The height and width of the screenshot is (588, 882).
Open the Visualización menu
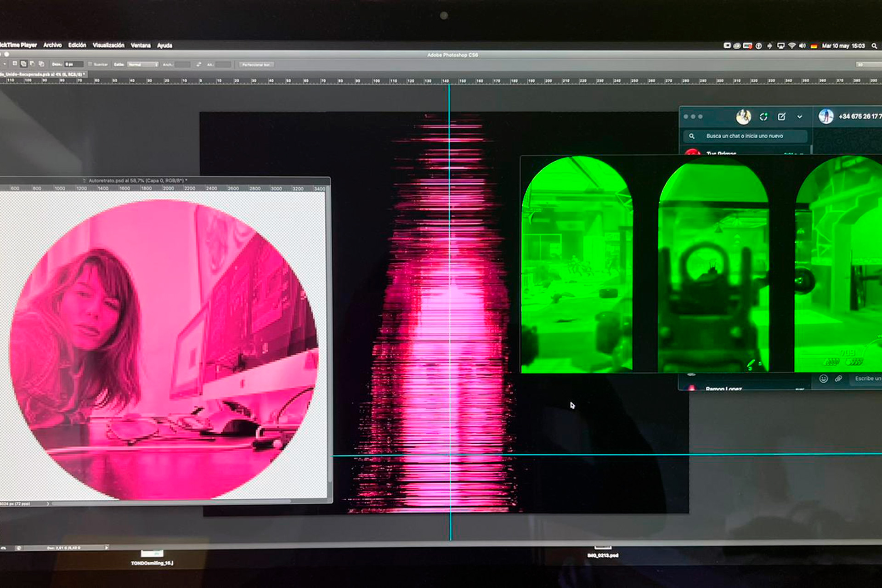[x=108, y=45]
